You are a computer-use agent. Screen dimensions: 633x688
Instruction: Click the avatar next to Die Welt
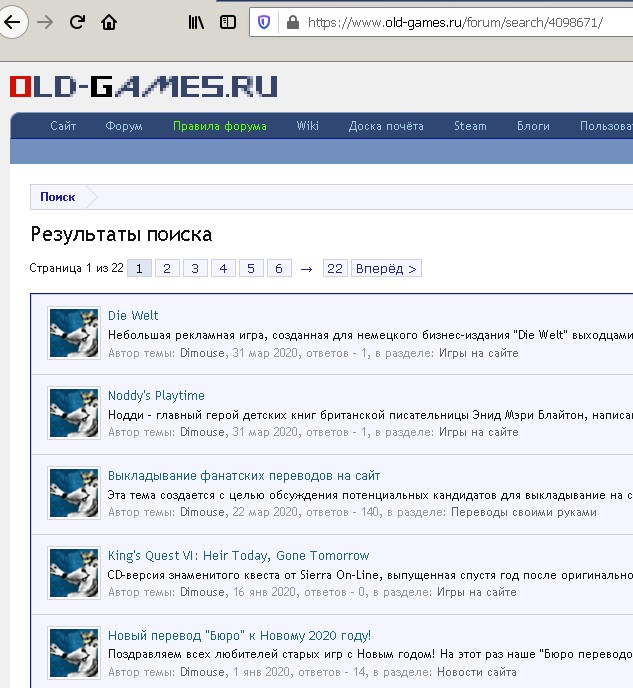(74, 333)
